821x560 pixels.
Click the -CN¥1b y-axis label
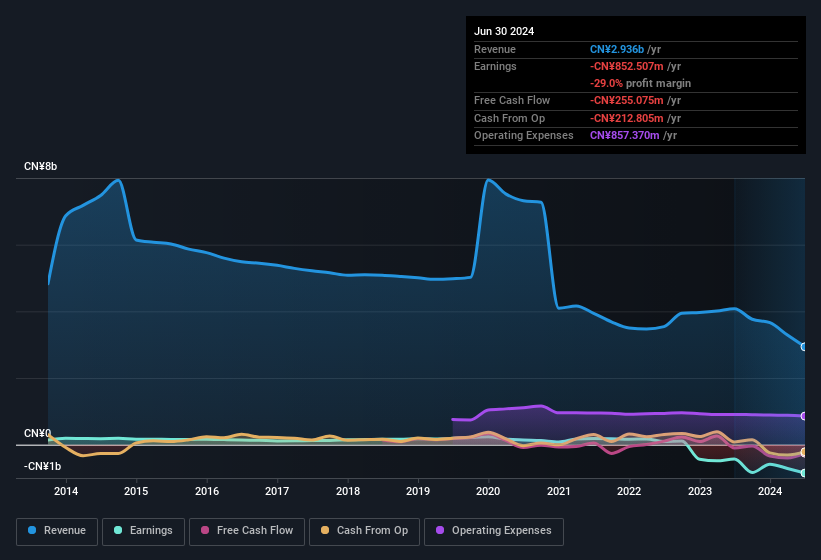(42, 466)
